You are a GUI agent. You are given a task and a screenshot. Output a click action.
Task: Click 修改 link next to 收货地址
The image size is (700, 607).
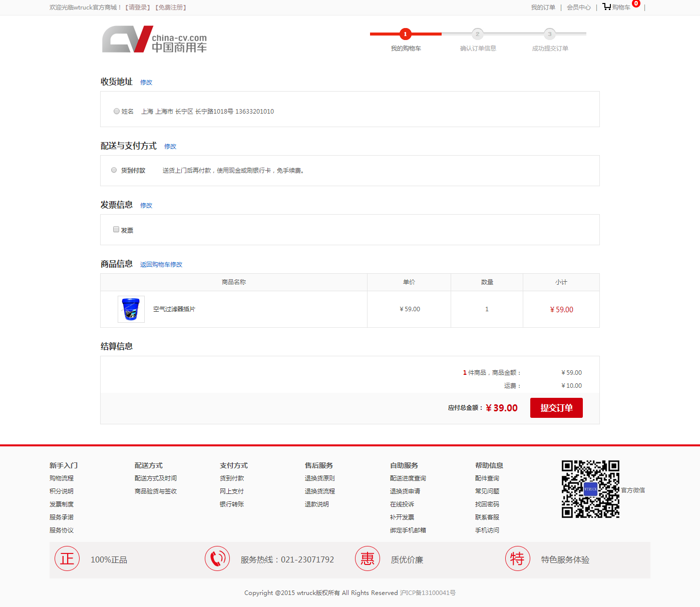point(146,83)
